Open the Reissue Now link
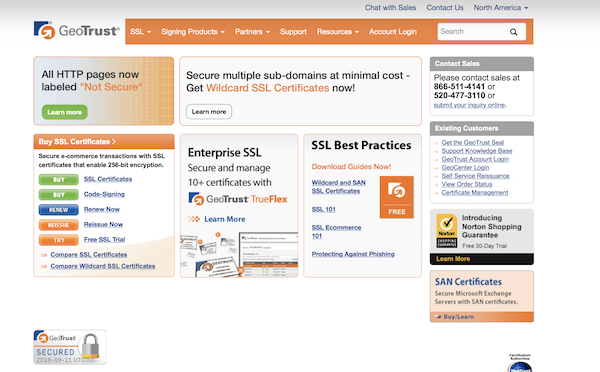This screenshot has height=372, width=600. 103,225
